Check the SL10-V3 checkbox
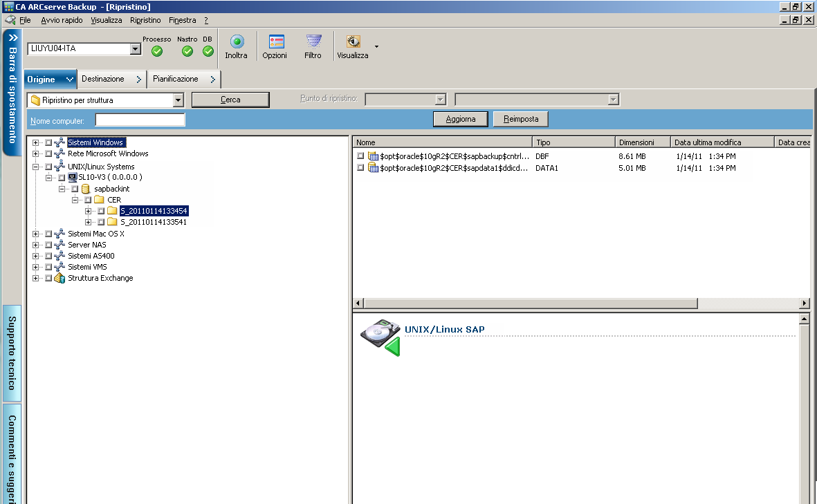 pyautogui.click(x=62, y=178)
